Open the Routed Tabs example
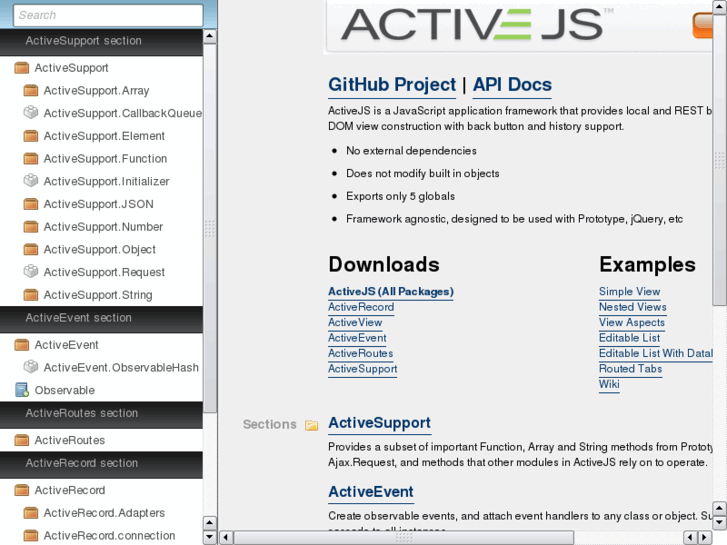This screenshot has width=727, height=545. [x=630, y=369]
